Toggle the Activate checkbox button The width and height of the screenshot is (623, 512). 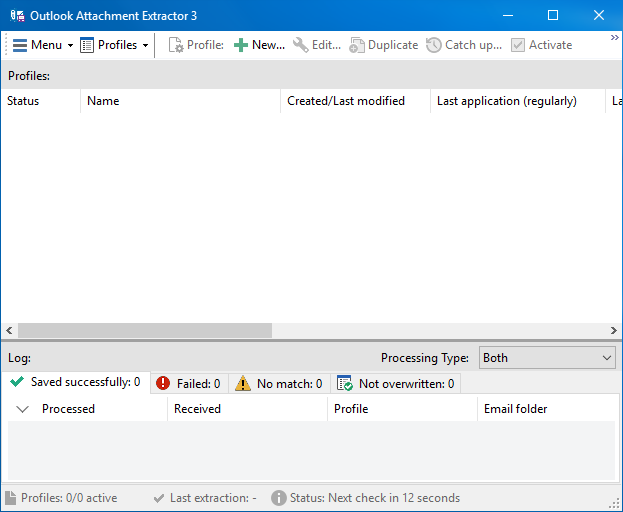coord(541,45)
